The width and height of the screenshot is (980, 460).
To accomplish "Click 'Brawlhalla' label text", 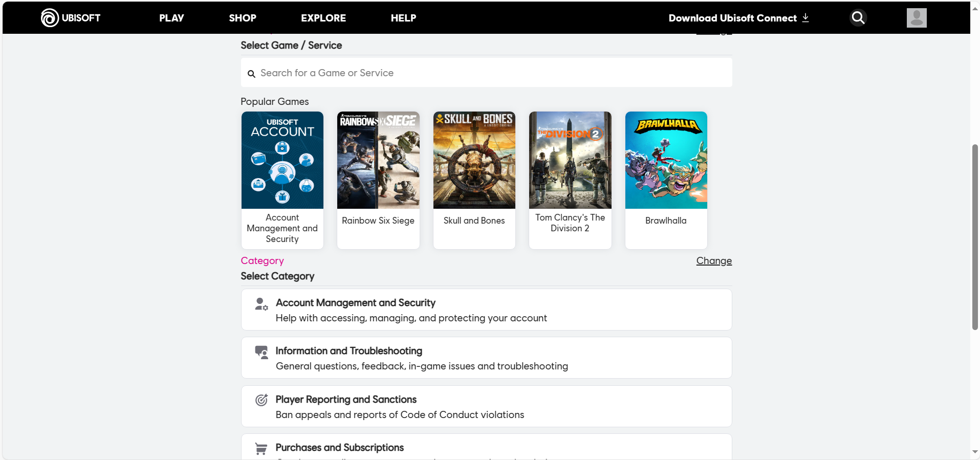I will 666,221.
